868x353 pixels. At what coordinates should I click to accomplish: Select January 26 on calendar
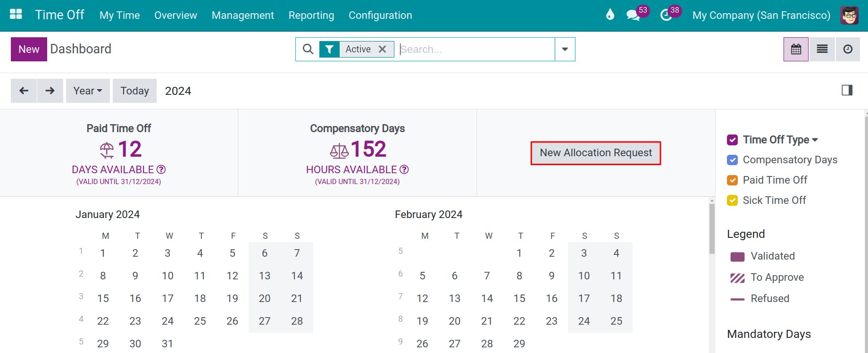tap(232, 321)
